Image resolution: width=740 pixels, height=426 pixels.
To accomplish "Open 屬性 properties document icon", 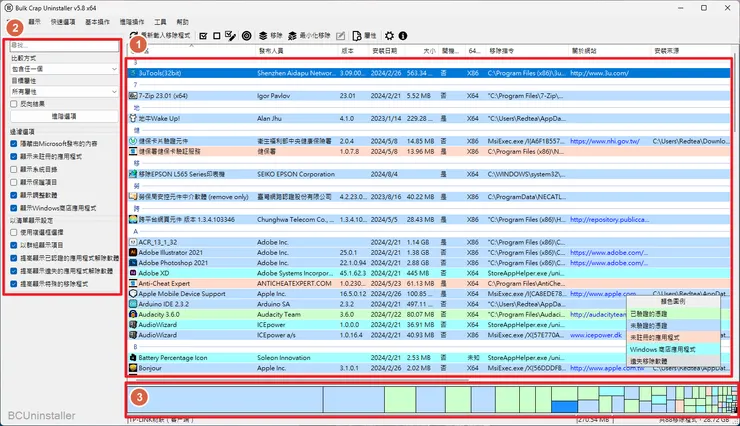I will [357, 36].
